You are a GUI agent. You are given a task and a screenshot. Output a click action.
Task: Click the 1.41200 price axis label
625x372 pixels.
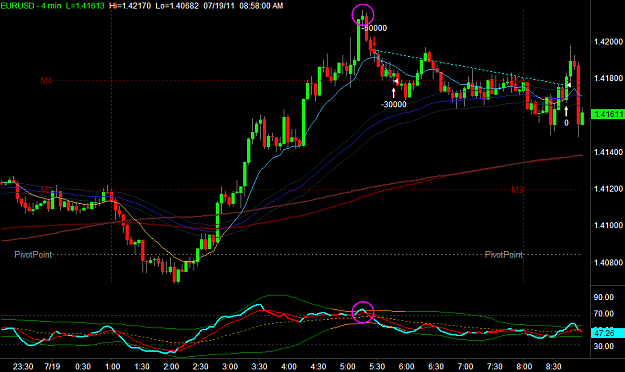click(608, 189)
